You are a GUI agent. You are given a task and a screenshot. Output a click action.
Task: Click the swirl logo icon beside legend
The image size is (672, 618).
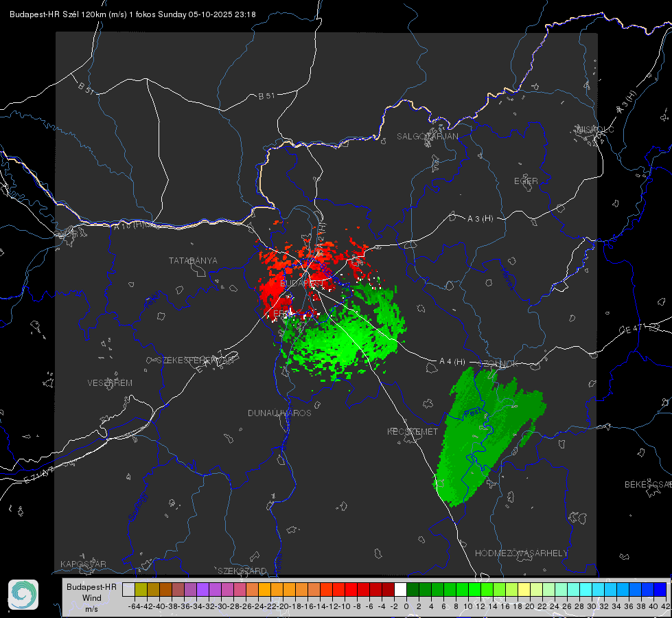click(x=23, y=595)
